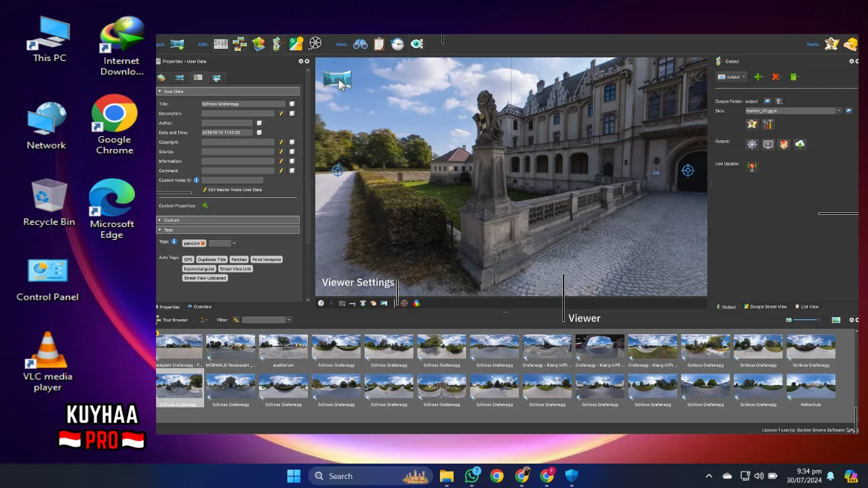Switch to the Properties tab
Viewport: 868px width, 488px height.
pos(168,307)
